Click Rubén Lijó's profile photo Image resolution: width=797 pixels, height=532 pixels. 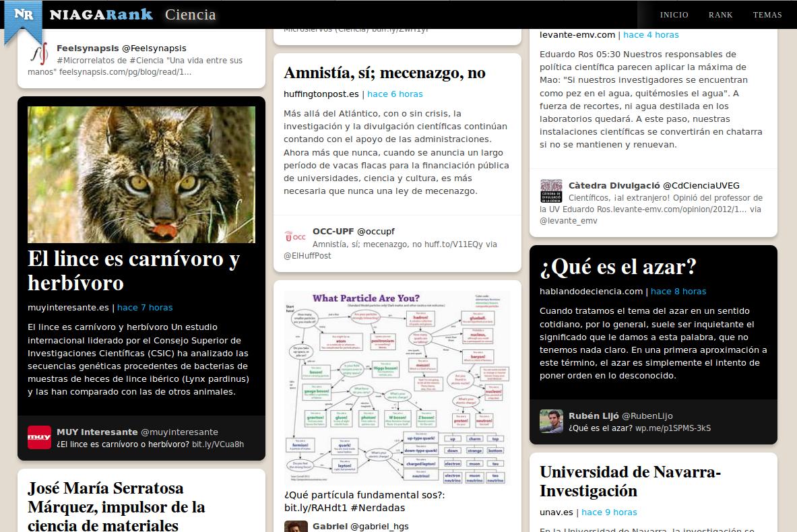[551, 421]
